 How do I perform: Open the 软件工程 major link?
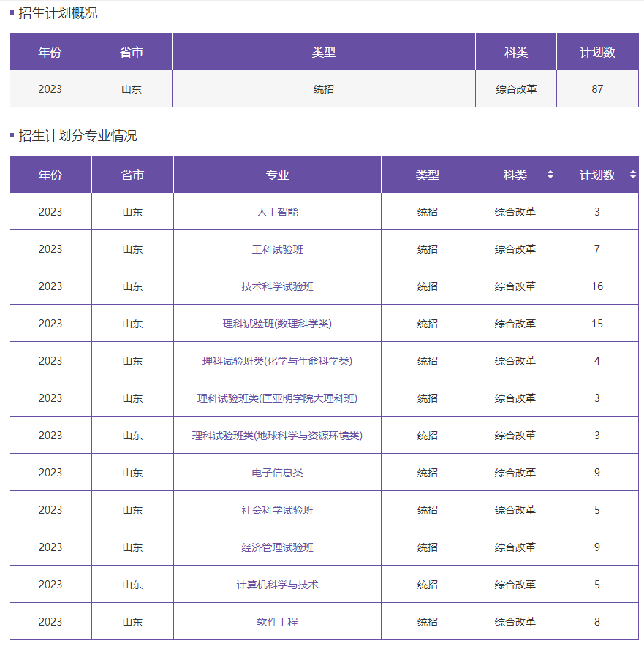point(277,622)
